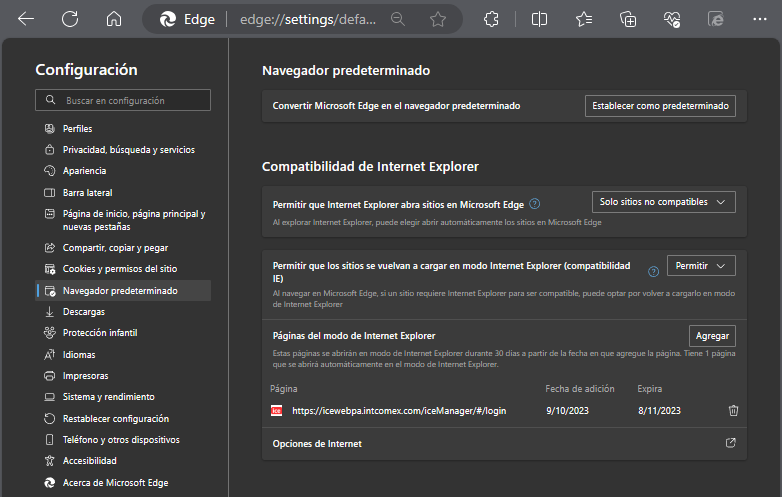Click the Fecha de adición column header

click(x=580, y=389)
